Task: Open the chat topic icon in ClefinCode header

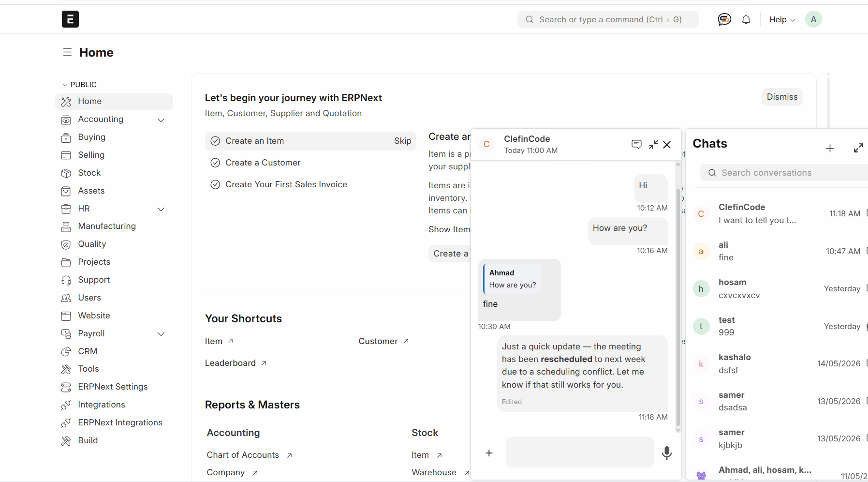Action: (636, 144)
